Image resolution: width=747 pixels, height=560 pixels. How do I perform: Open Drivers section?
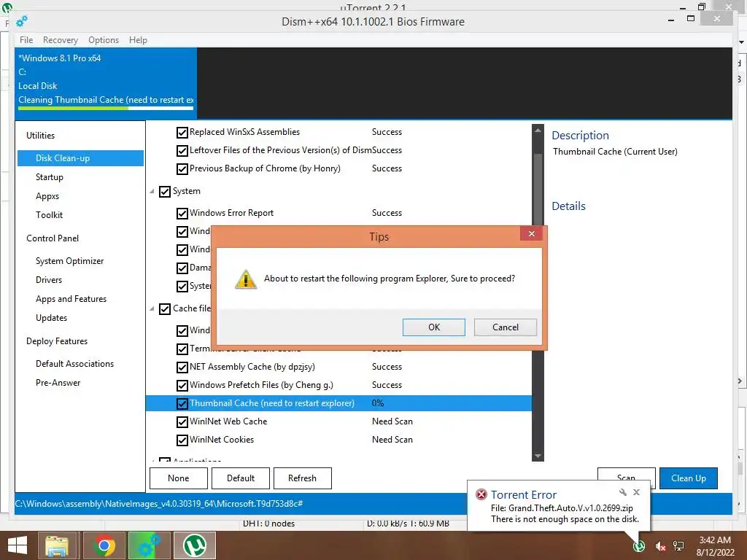coord(49,280)
